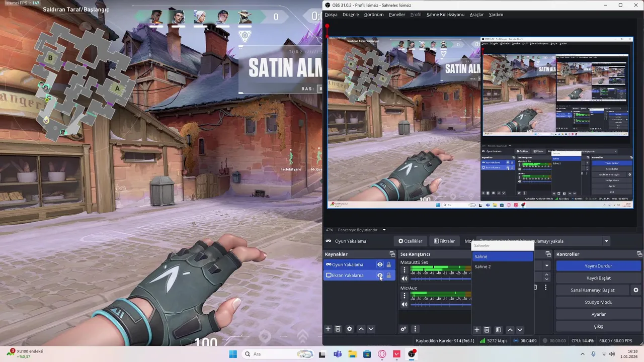The width and height of the screenshot is (644, 362).
Task: Open Özellikler for selected source
Action: [x=411, y=241]
